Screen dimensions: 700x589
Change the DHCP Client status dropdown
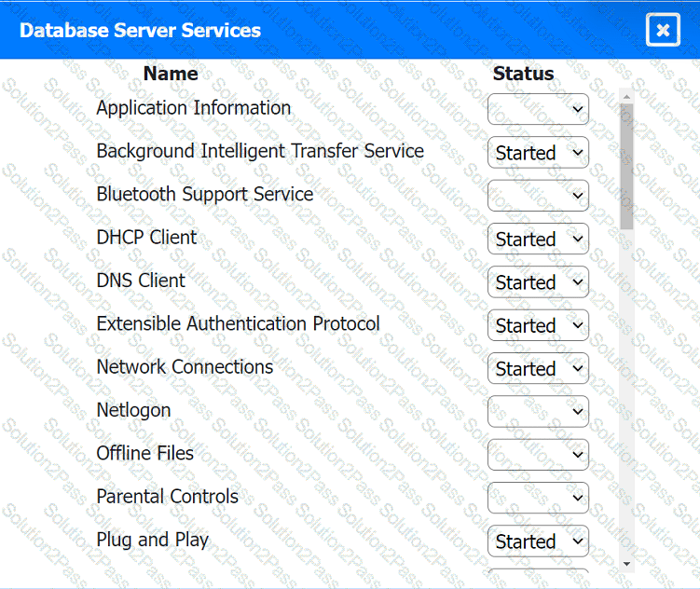[538, 240]
